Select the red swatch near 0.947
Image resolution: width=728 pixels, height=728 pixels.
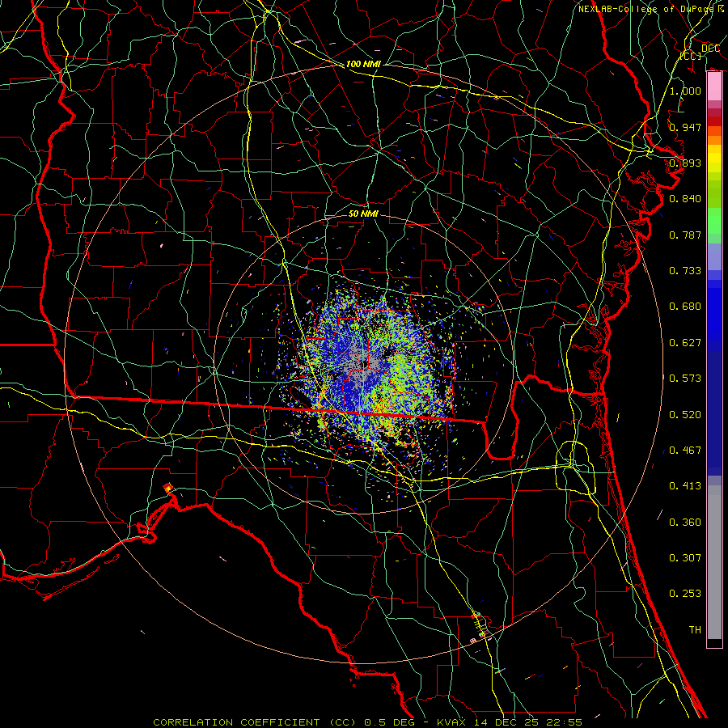(714, 121)
